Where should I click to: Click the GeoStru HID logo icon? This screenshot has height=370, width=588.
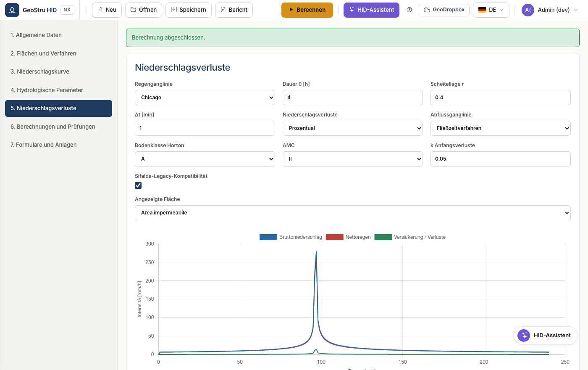point(12,10)
